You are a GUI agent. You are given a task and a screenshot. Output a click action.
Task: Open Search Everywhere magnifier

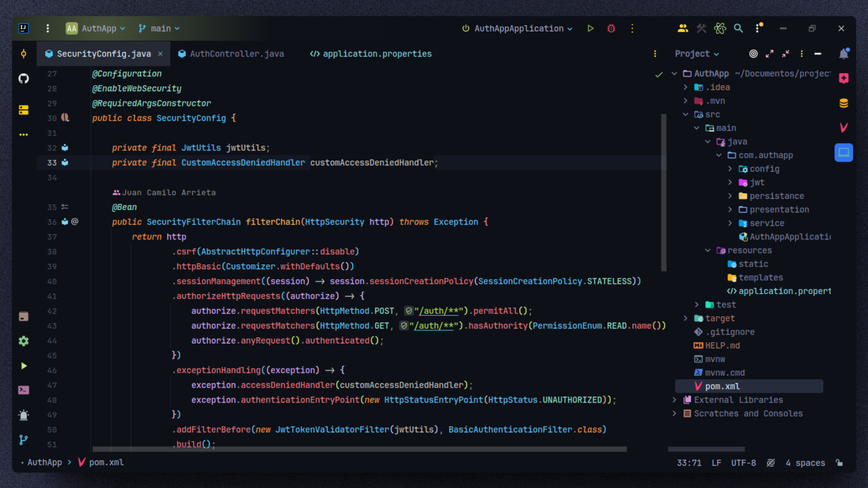tap(738, 28)
